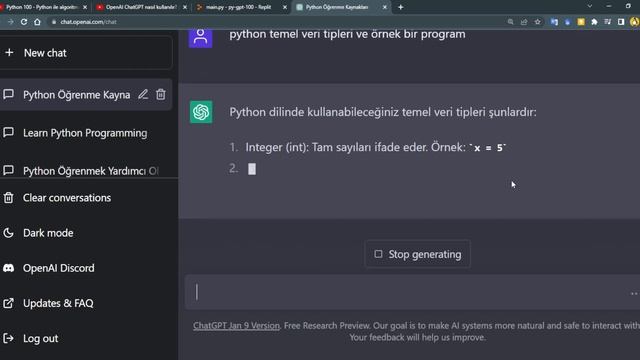The width and height of the screenshot is (640, 360).
Task: Click the site lock icon in address bar
Action: 54,22
